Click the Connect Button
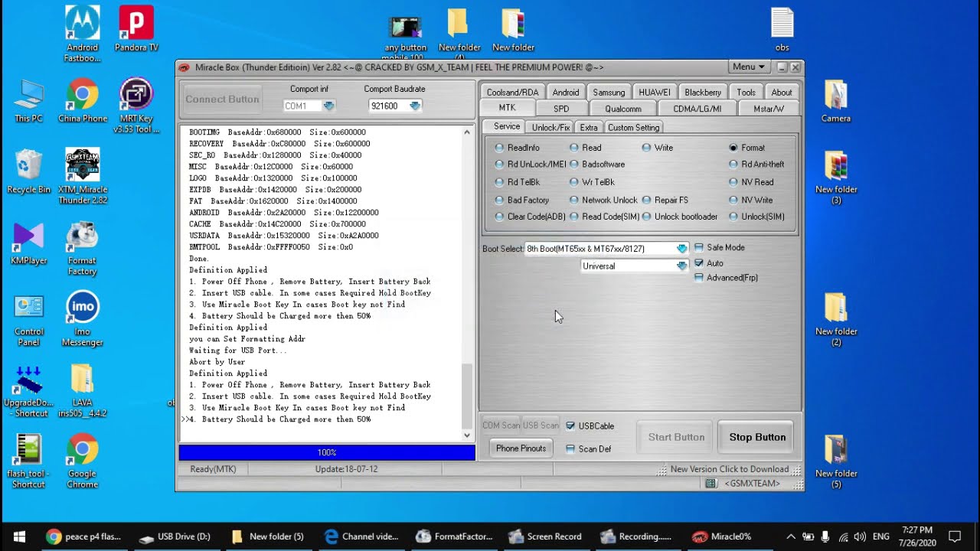The image size is (980, 551). click(222, 99)
